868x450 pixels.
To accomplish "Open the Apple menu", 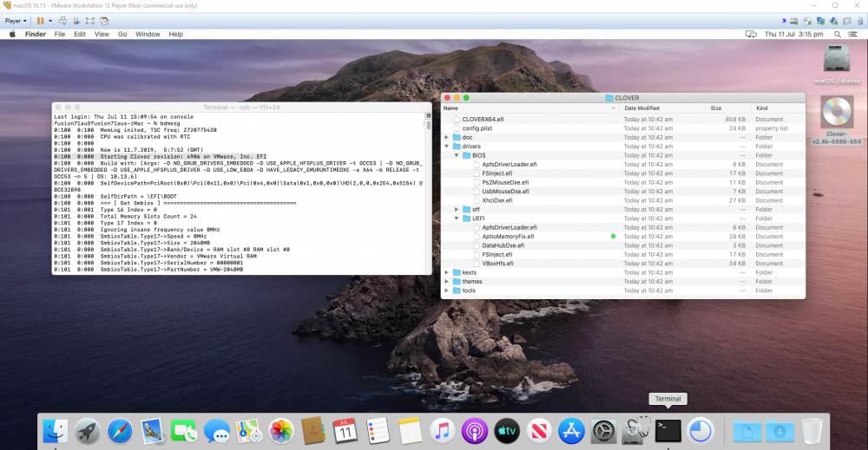I will [x=12, y=35].
